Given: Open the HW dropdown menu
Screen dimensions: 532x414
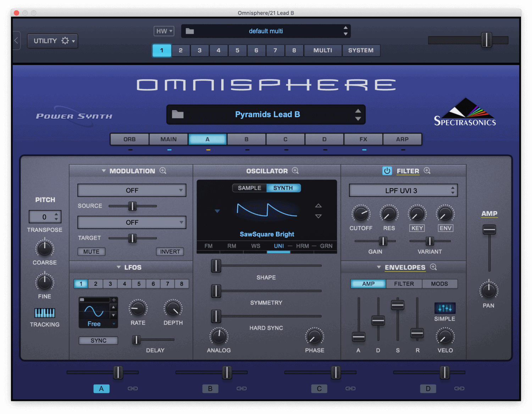Looking at the screenshot, I should 164,31.
